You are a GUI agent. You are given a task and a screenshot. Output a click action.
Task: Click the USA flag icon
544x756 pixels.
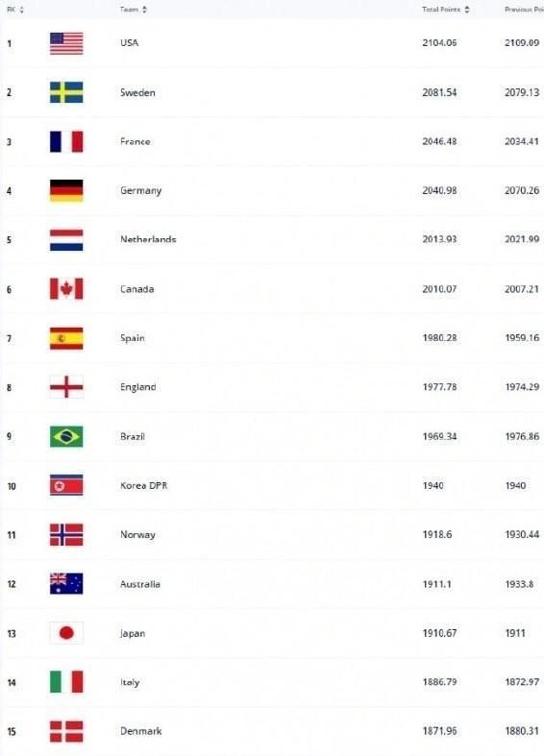pyautogui.click(x=66, y=43)
